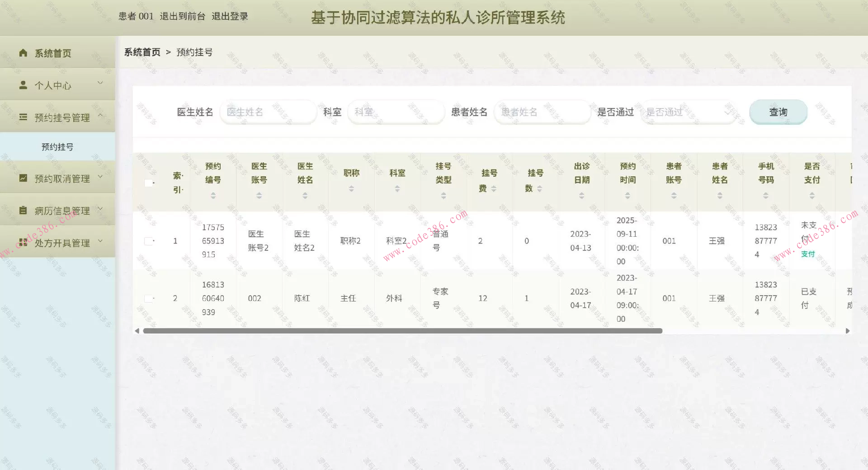This screenshot has height=470, width=868.
Task: Click the person icon for 个人中心
Action: [x=23, y=85]
